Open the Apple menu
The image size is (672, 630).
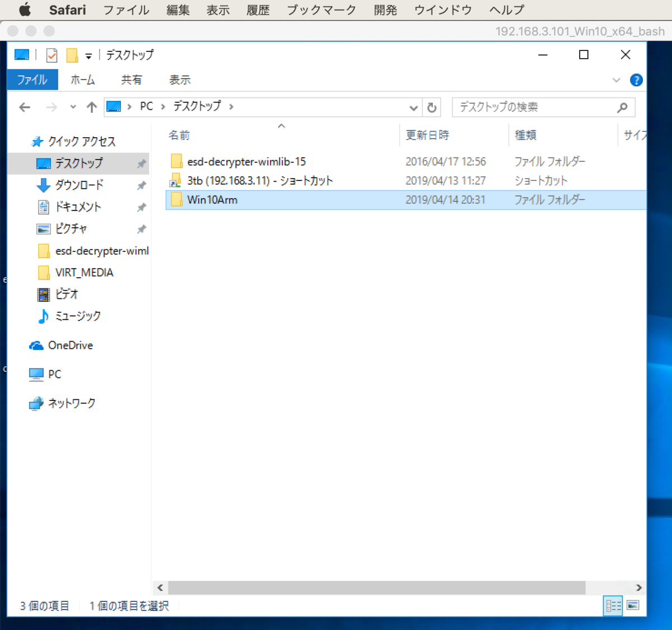pos(25,10)
